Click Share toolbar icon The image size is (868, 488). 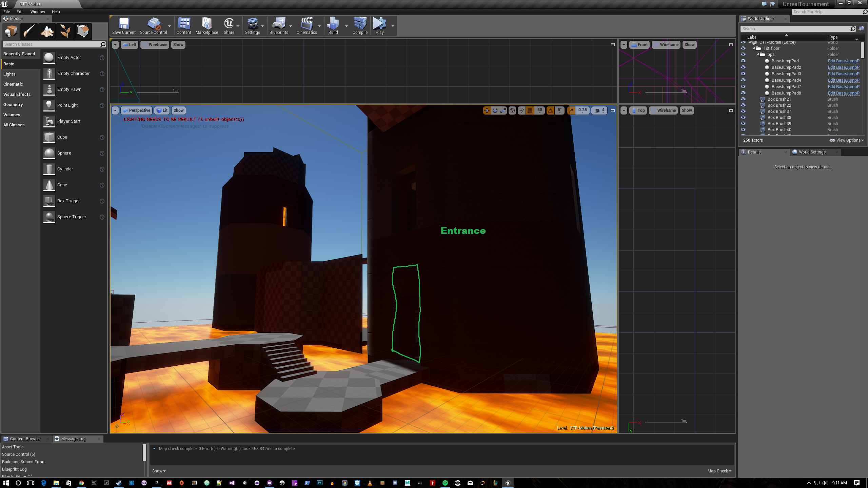[x=229, y=26]
